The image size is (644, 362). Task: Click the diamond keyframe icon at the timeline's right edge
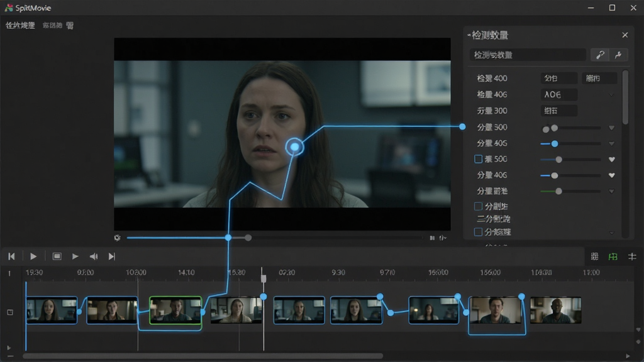638,342
